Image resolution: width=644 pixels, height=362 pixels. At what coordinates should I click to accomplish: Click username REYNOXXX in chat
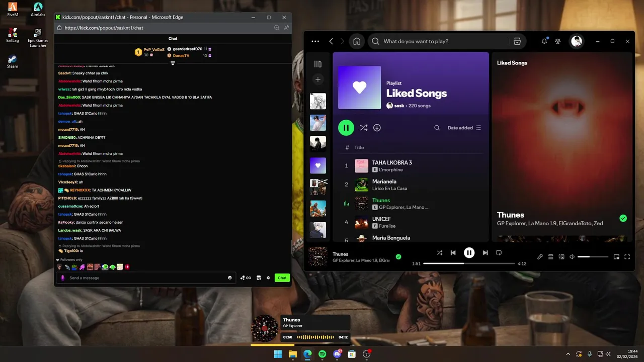click(80, 190)
